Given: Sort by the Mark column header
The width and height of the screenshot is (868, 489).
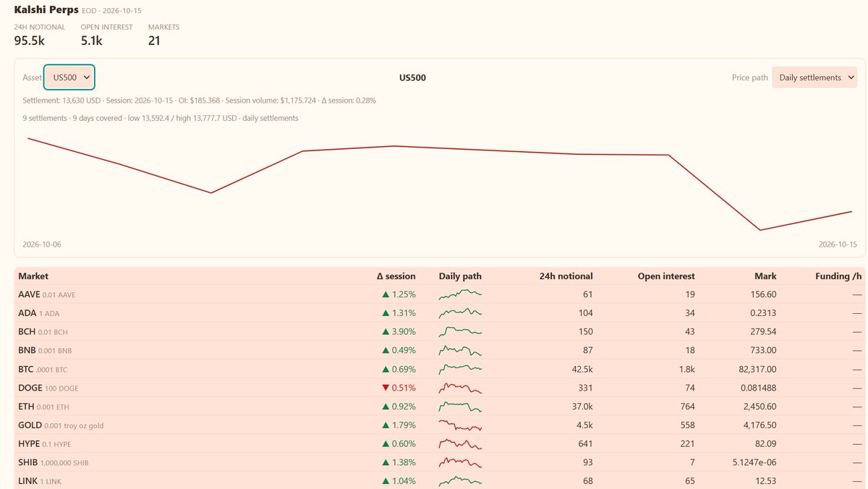Looking at the screenshot, I should click(x=765, y=276).
